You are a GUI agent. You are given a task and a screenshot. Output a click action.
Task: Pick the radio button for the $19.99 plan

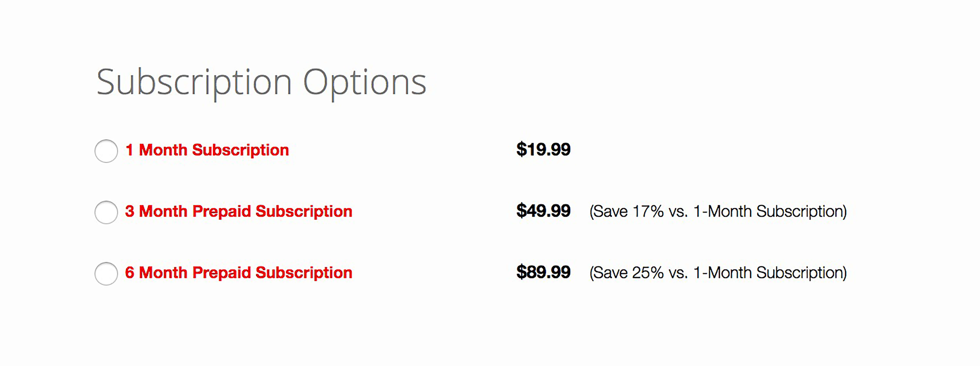click(x=106, y=151)
